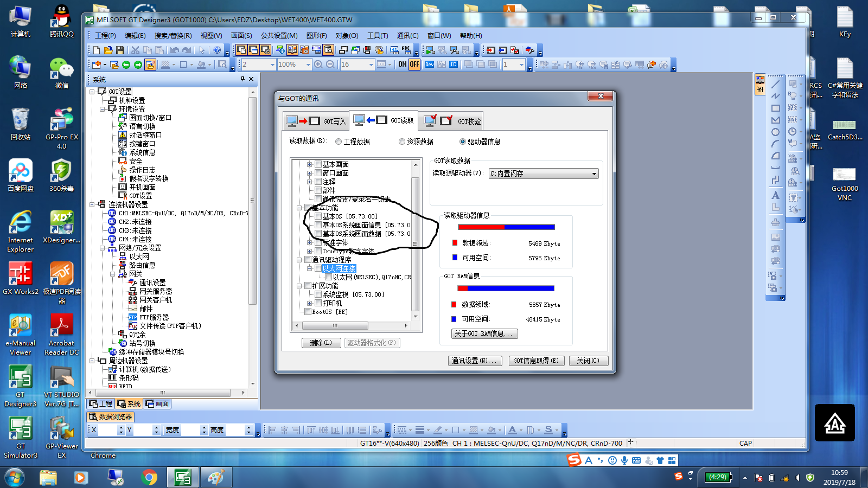868x488 pixels.
Task: Click the GOT信息取得(E) button
Action: click(x=536, y=361)
